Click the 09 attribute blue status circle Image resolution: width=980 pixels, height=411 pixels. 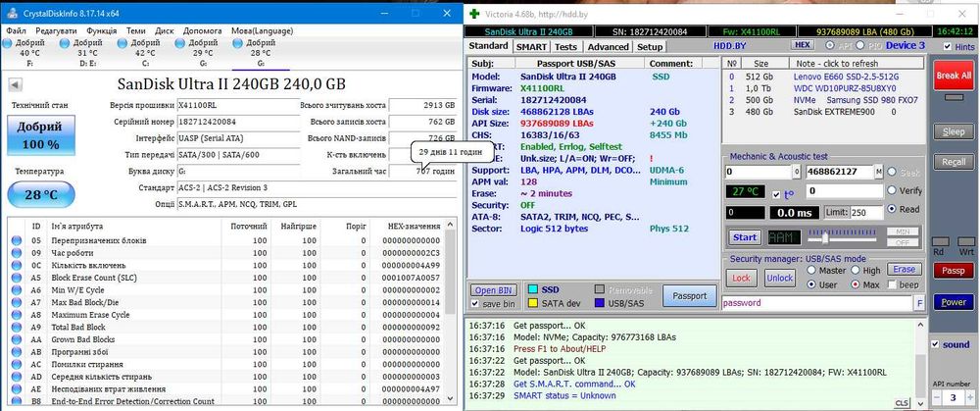[17, 253]
